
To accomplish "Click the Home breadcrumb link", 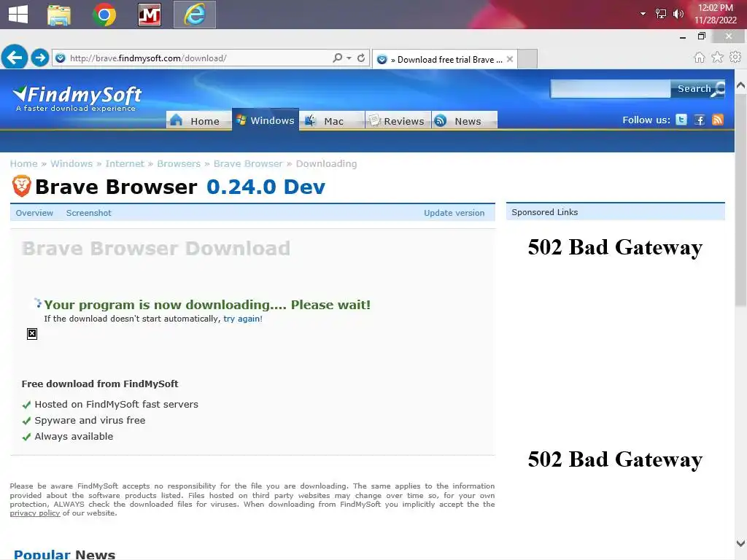I will [24, 164].
